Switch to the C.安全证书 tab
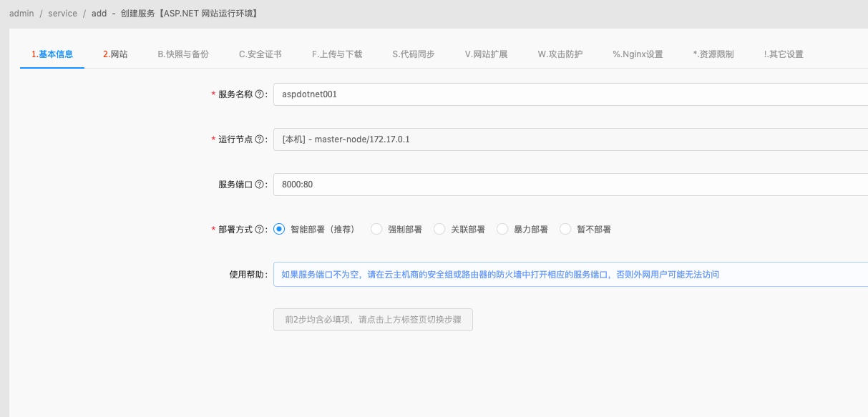This screenshot has width=868, height=417. (260, 53)
